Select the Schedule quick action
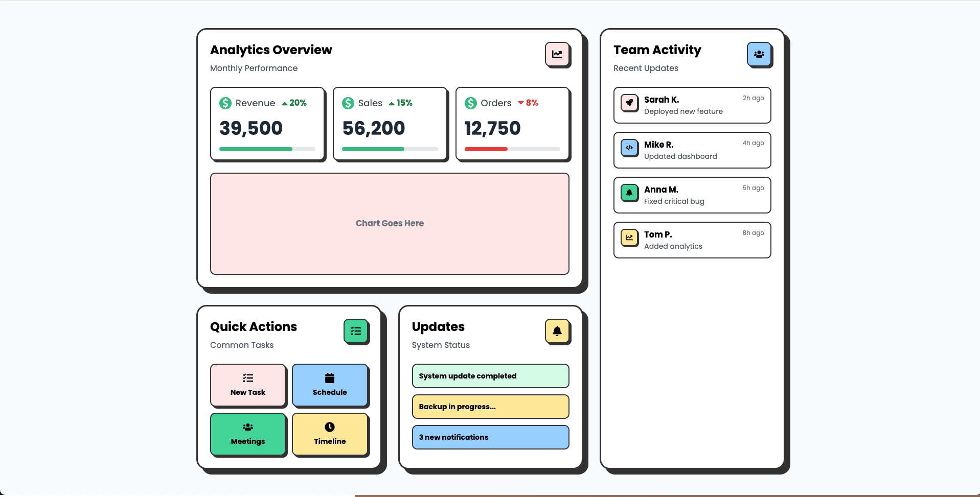The width and height of the screenshot is (980, 497). pyautogui.click(x=330, y=385)
